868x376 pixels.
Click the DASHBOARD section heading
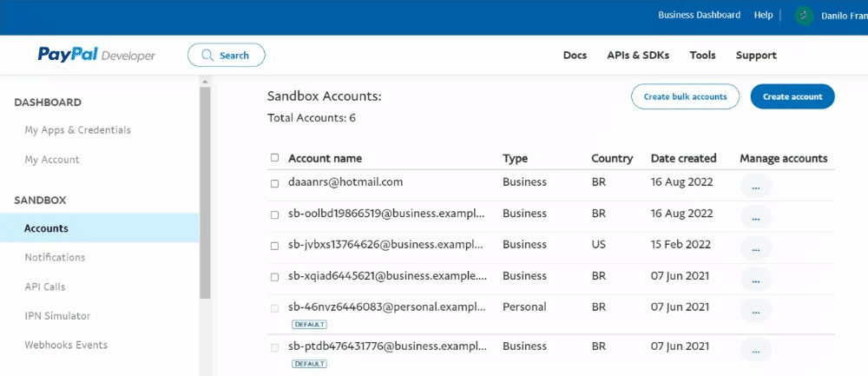point(48,102)
